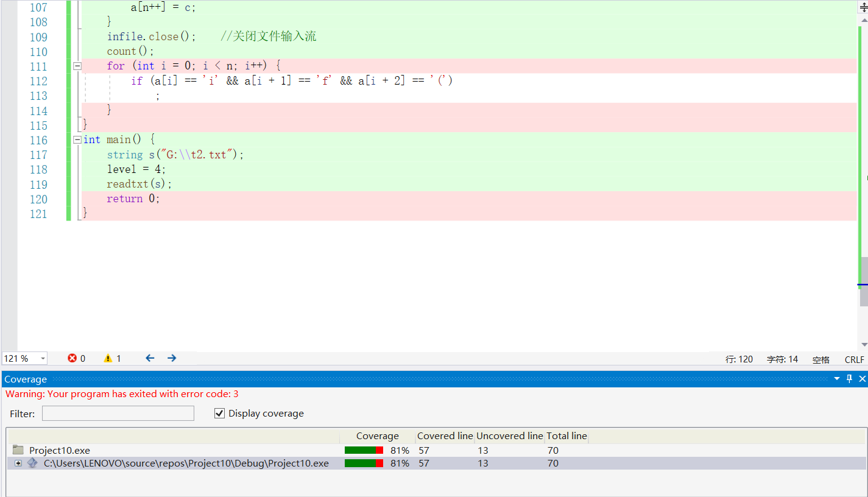Viewport: 868px width, 497px height.
Task: Collapse the for loop at line 111
Action: pyautogui.click(x=77, y=66)
